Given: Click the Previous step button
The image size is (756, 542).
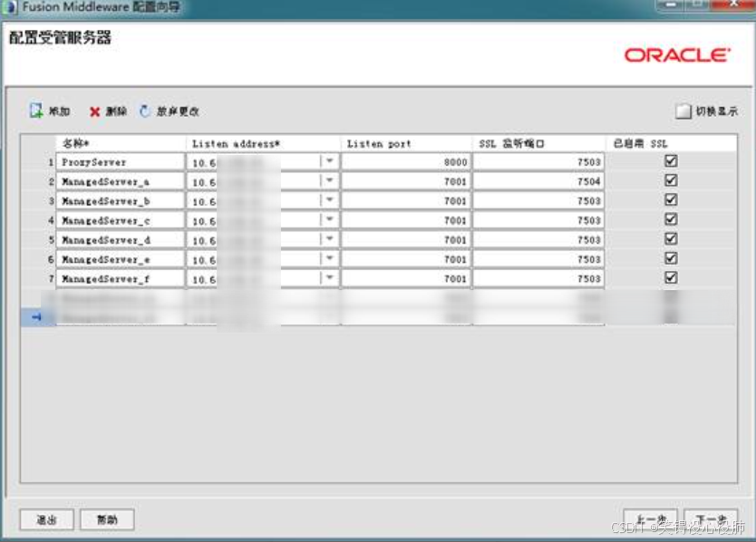Looking at the screenshot, I should coord(651,519).
